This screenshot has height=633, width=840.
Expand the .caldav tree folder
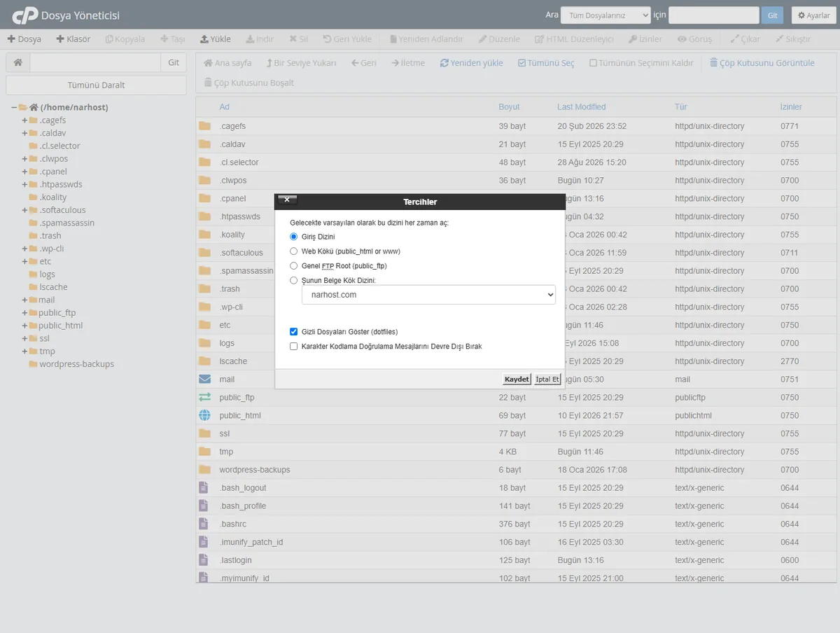(24, 133)
